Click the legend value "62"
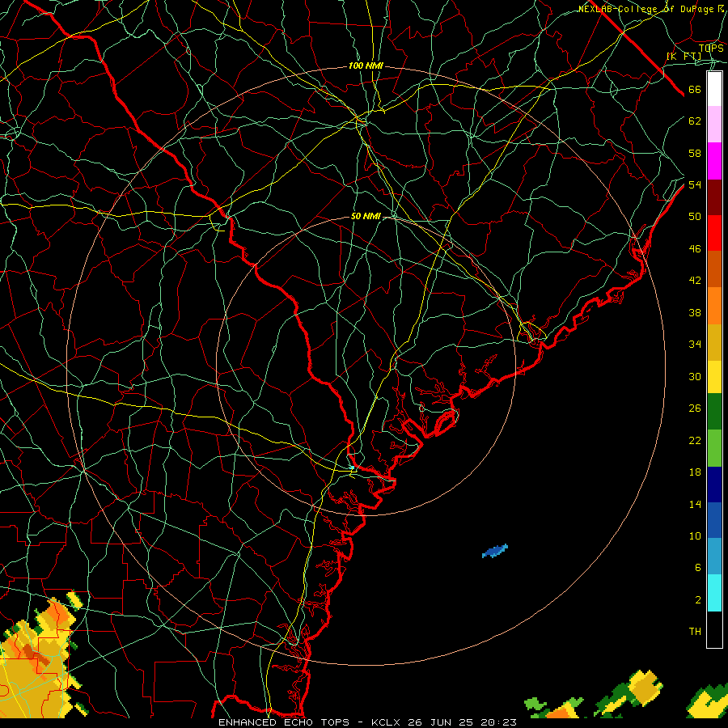 [695, 121]
